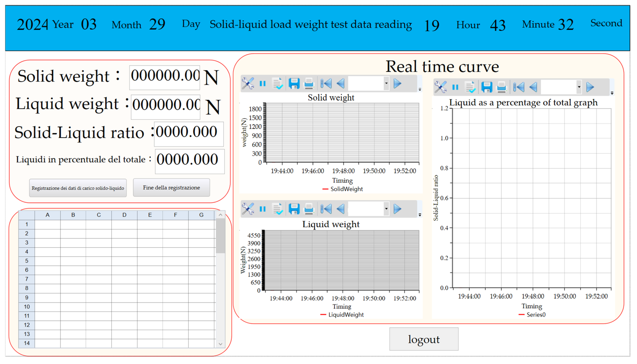Step back in Liquid weight chart
The width and height of the screenshot is (637, 364).
pyautogui.click(x=341, y=209)
